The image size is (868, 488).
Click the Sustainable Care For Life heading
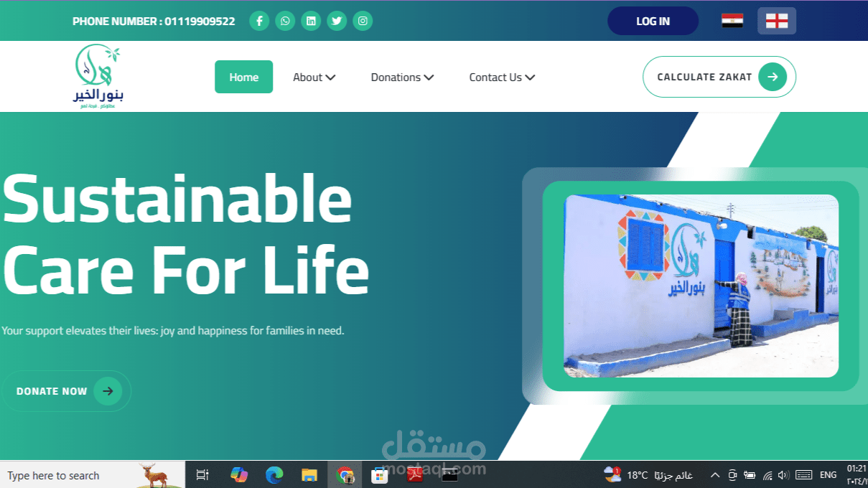[x=185, y=235]
